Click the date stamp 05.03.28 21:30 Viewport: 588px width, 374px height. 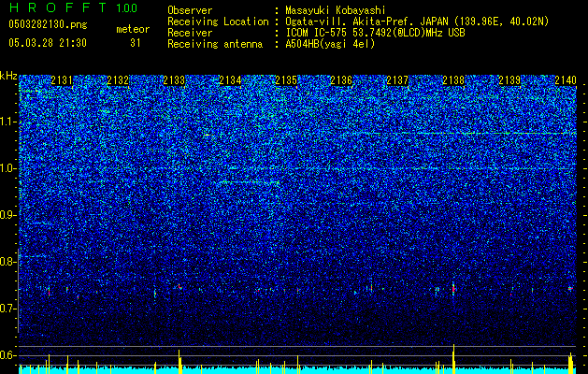coord(48,43)
